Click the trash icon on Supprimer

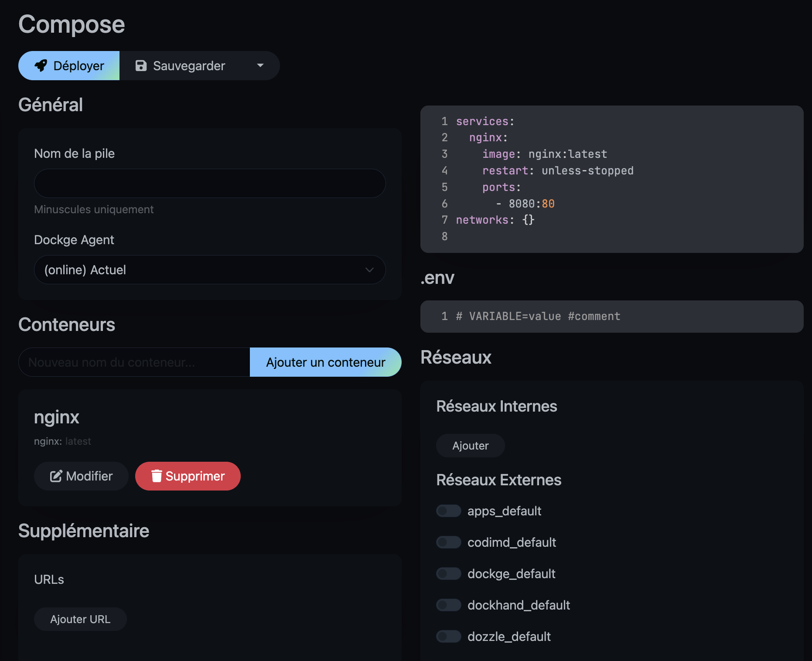(x=157, y=476)
